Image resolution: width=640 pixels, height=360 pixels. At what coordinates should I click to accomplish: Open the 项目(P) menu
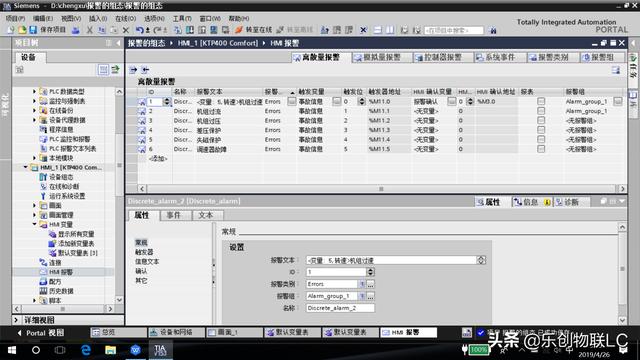coord(16,18)
